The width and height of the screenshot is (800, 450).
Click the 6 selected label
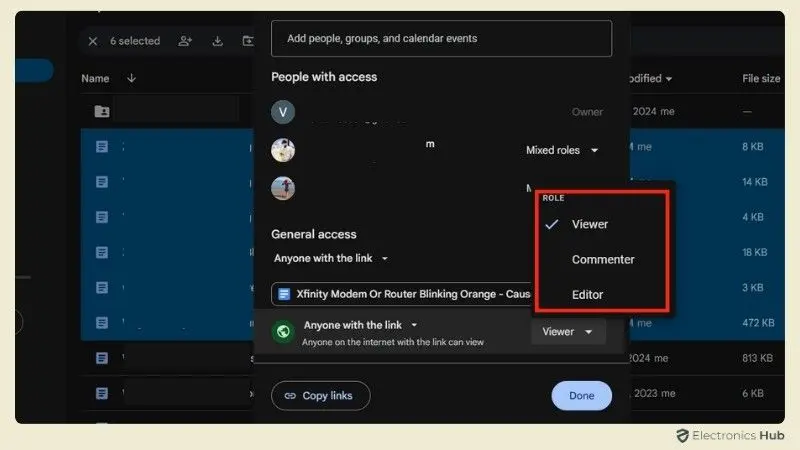click(x=135, y=41)
